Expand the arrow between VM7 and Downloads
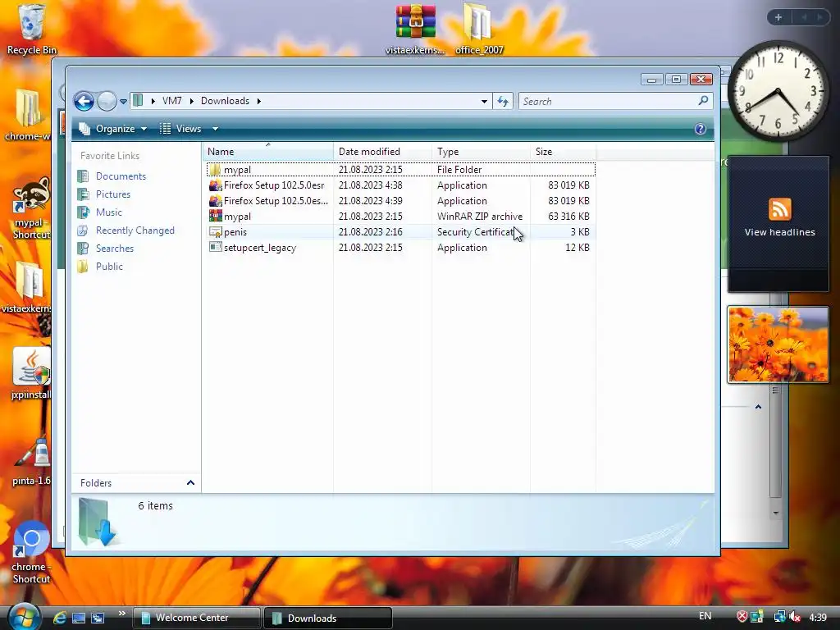 click(191, 101)
